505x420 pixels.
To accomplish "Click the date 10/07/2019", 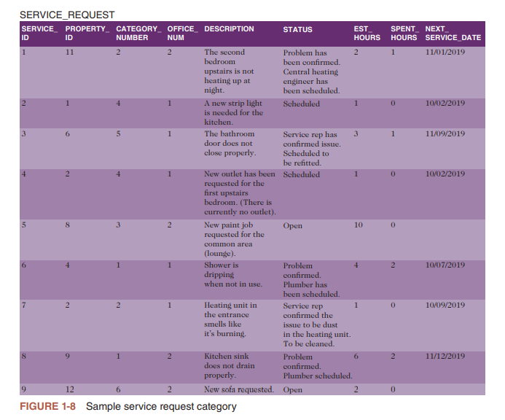I will (x=445, y=265).
